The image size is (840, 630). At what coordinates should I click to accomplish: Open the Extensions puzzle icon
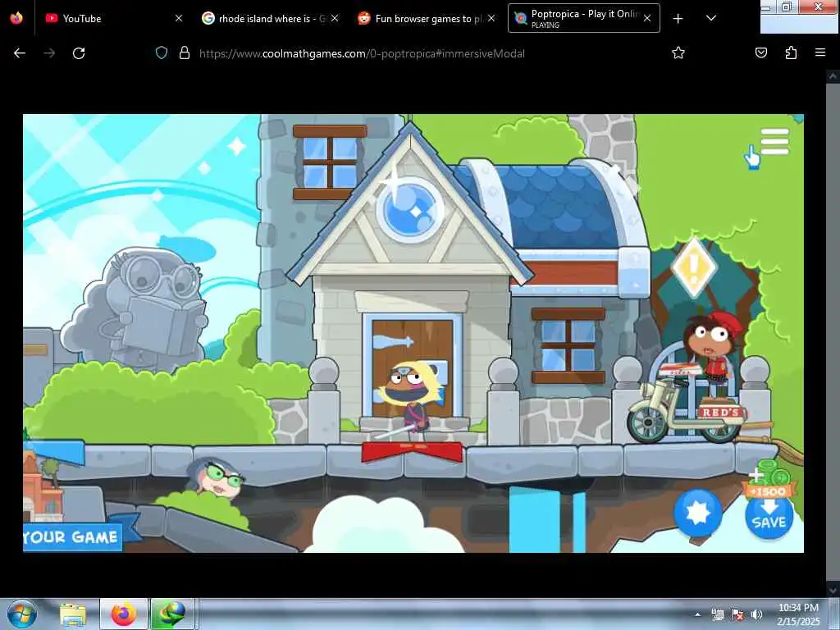point(791,53)
